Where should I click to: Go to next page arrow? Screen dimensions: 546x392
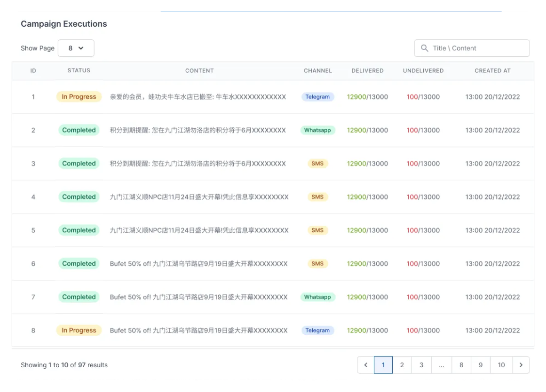pos(521,365)
